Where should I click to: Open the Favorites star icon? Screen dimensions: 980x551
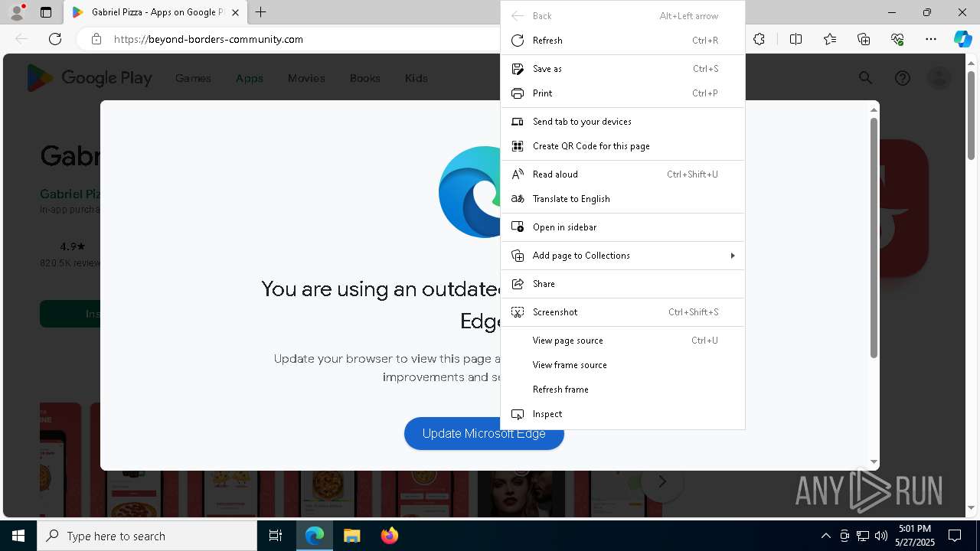pyautogui.click(x=830, y=39)
